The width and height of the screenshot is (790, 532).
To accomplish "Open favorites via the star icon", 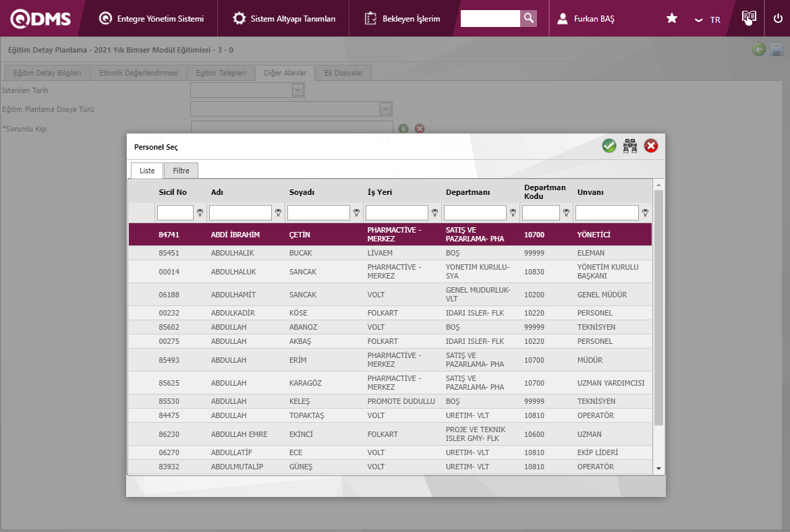I will point(672,19).
